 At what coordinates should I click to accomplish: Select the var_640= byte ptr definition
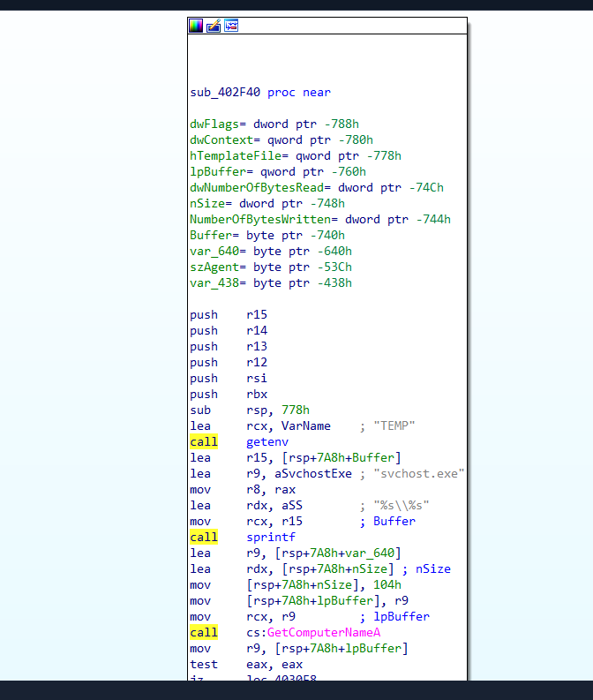click(271, 252)
